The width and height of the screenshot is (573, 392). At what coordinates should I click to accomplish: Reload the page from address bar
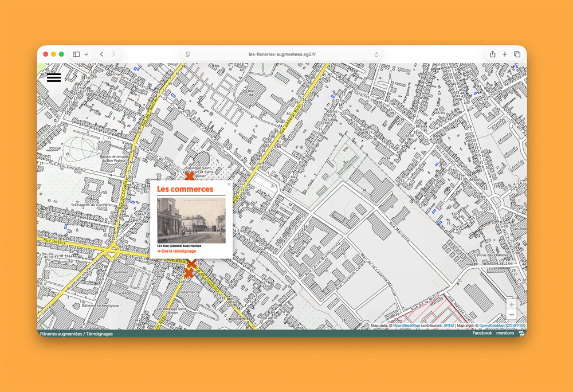(376, 54)
